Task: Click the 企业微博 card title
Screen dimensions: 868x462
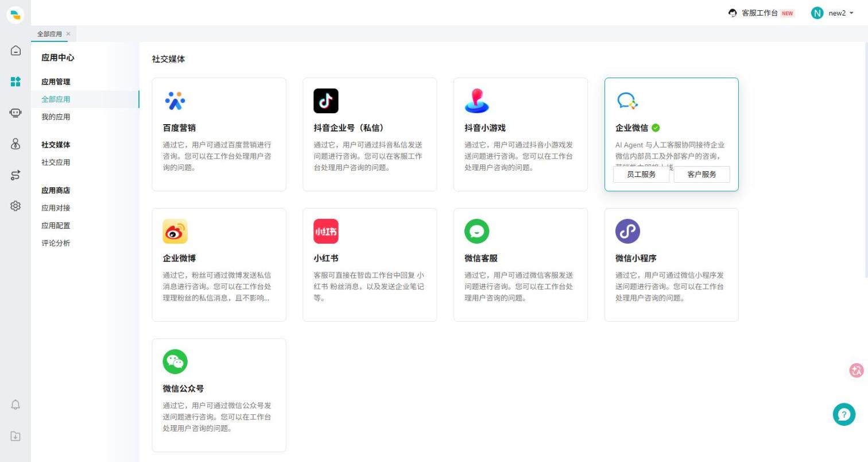Action: pos(179,259)
